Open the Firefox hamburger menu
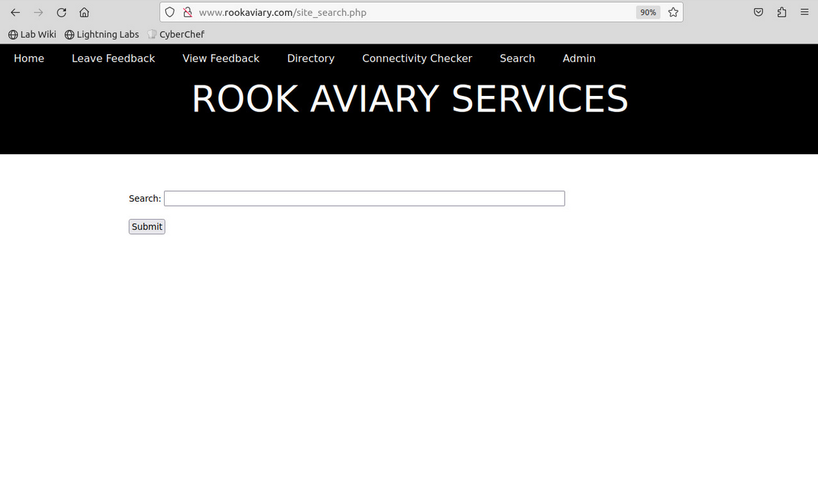 (x=804, y=13)
